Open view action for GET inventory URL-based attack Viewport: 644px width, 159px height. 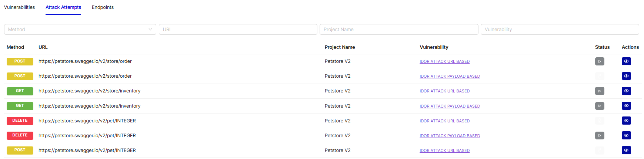click(626, 91)
